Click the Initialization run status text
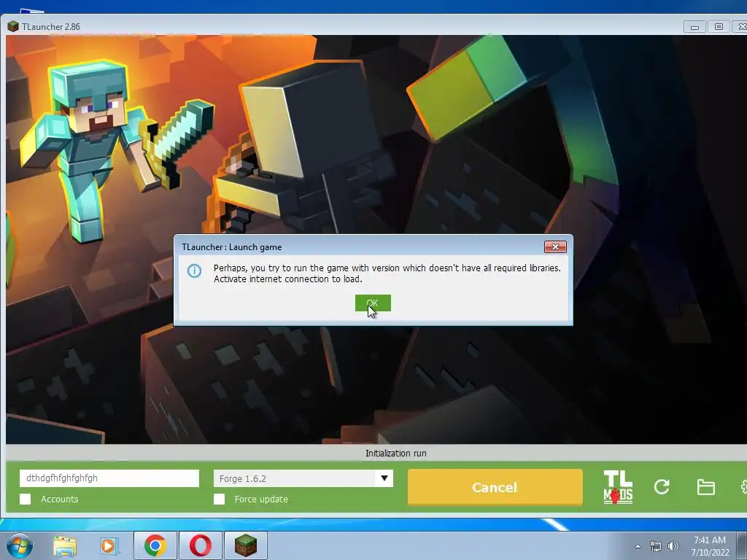The width and height of the screenshot is (747, 560). [396, 454]
